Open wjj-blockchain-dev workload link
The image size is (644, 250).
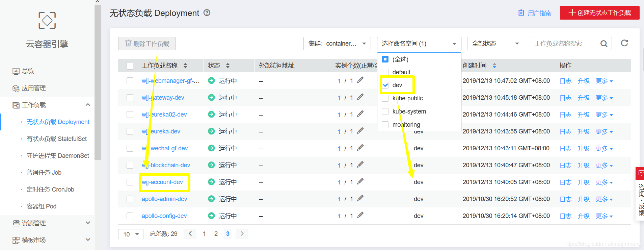click(166, 165)
